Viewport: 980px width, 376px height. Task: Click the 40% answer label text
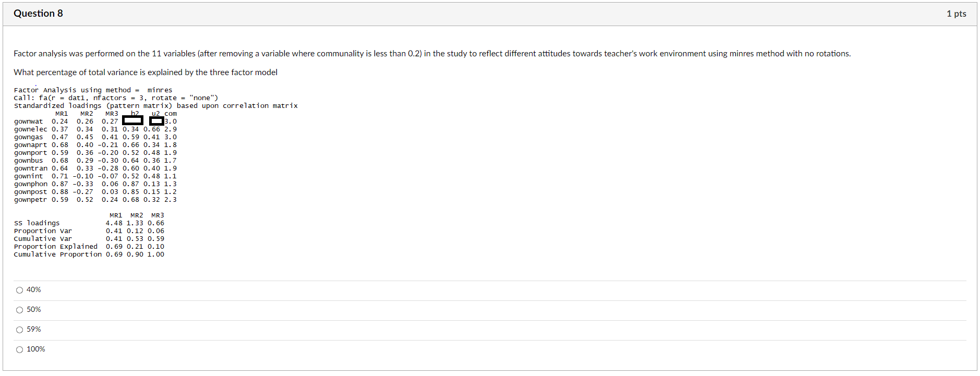pos(33,289)
